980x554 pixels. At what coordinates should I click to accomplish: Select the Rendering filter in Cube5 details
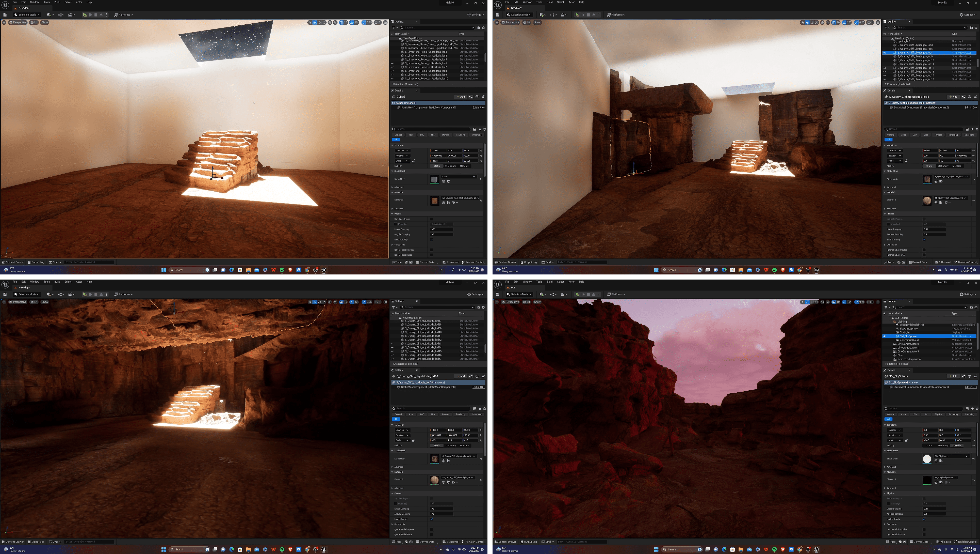[x=460, y=135]
